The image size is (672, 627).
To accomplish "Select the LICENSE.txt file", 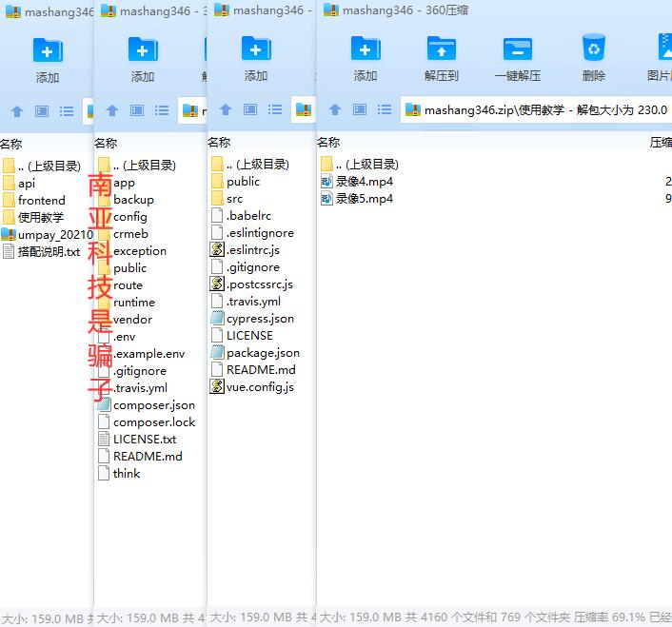I will click(144, 440).
